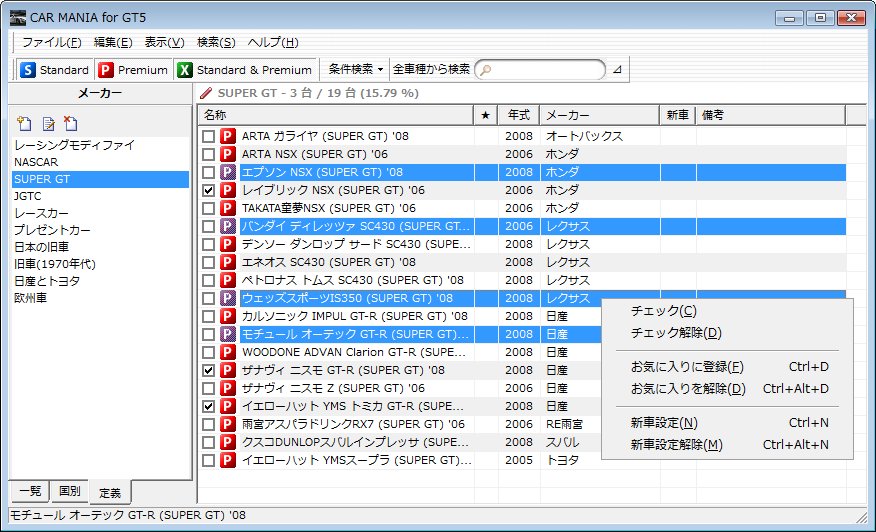Screen dimensions: 876x532
Task: Open the 条件検索 dropdown
Action: click(356, 70)
